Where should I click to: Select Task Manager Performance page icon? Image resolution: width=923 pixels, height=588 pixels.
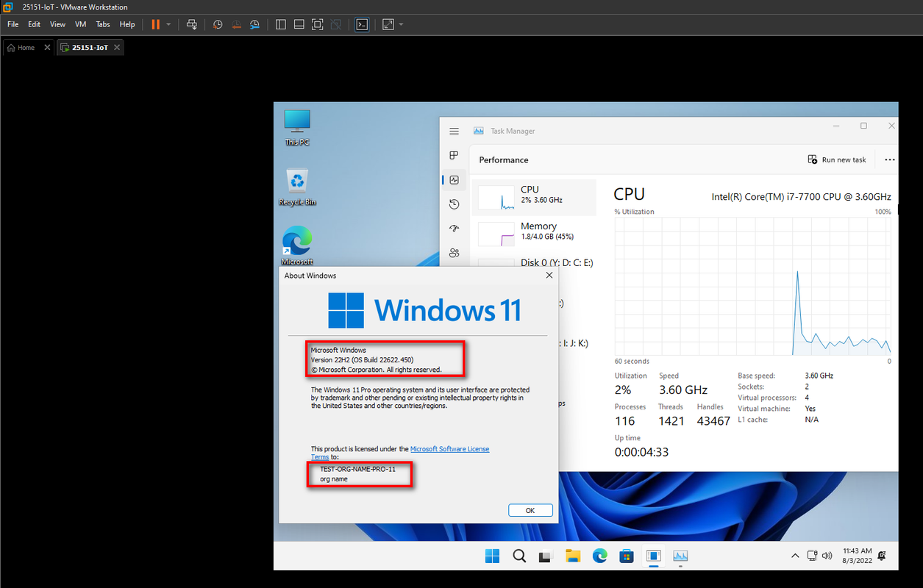pyautogui.click(x=455, y=179)
